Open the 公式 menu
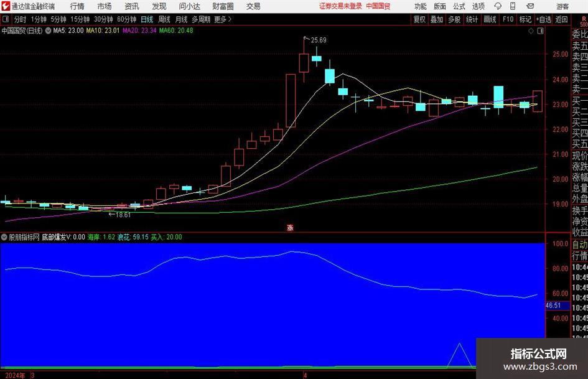 pos(459,6)
